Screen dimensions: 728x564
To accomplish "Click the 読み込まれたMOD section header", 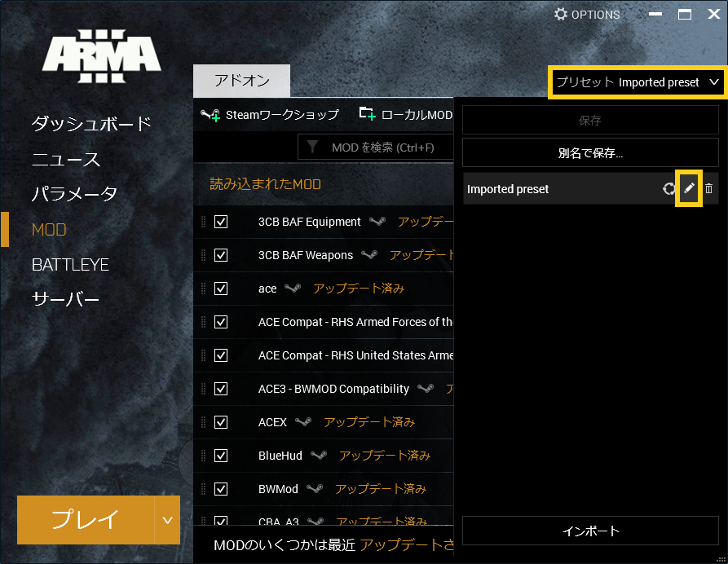I will [x=266, y=184].
